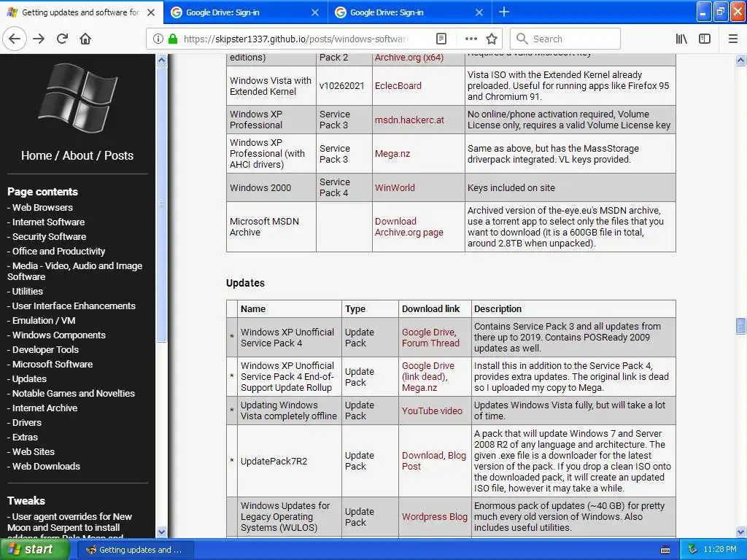Click the Windows logo in the sidebar
Viewport: 747px width, 560px height.
tap(77, 98)
